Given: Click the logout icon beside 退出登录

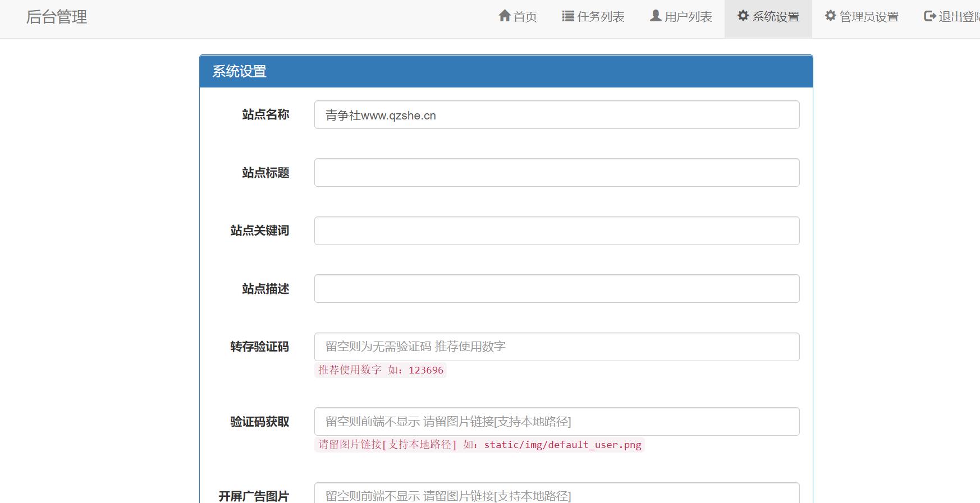Looking at the screenshot, I should point(929,16).
